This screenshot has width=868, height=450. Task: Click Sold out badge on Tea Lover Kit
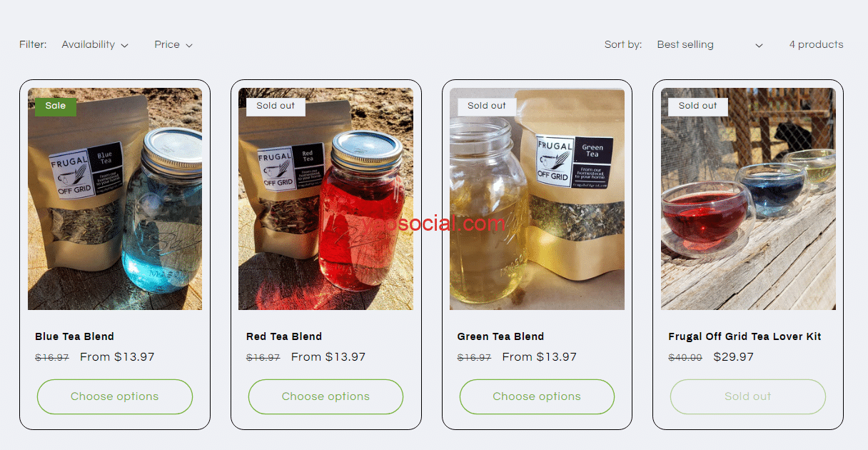(697, 106)
